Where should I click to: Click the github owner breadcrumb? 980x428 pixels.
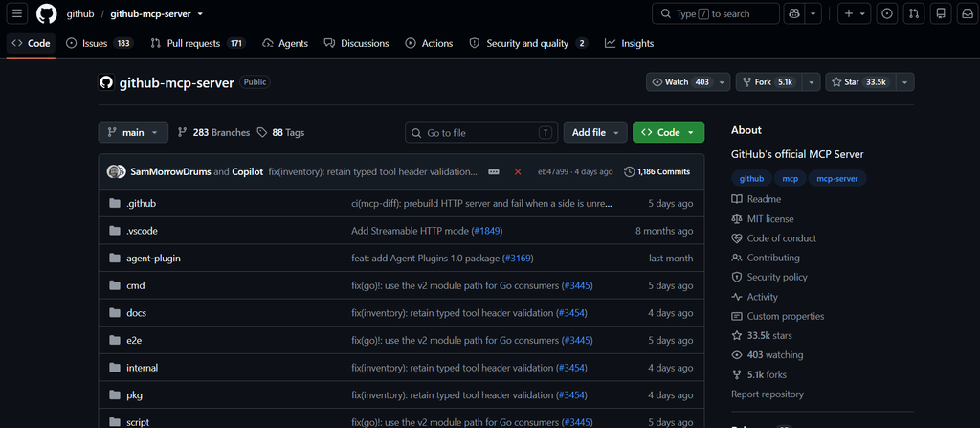tap(80, 13)
